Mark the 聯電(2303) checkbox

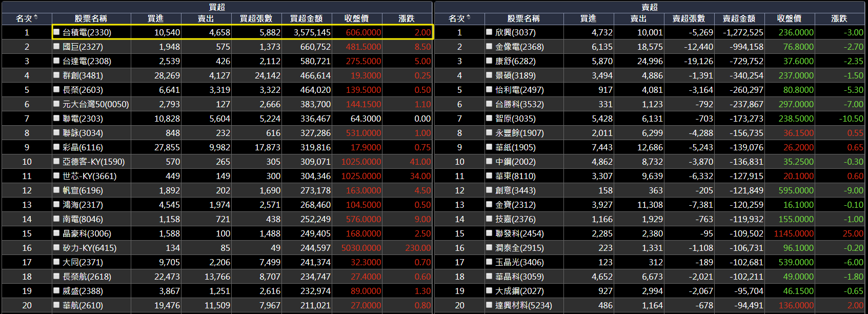57,118
